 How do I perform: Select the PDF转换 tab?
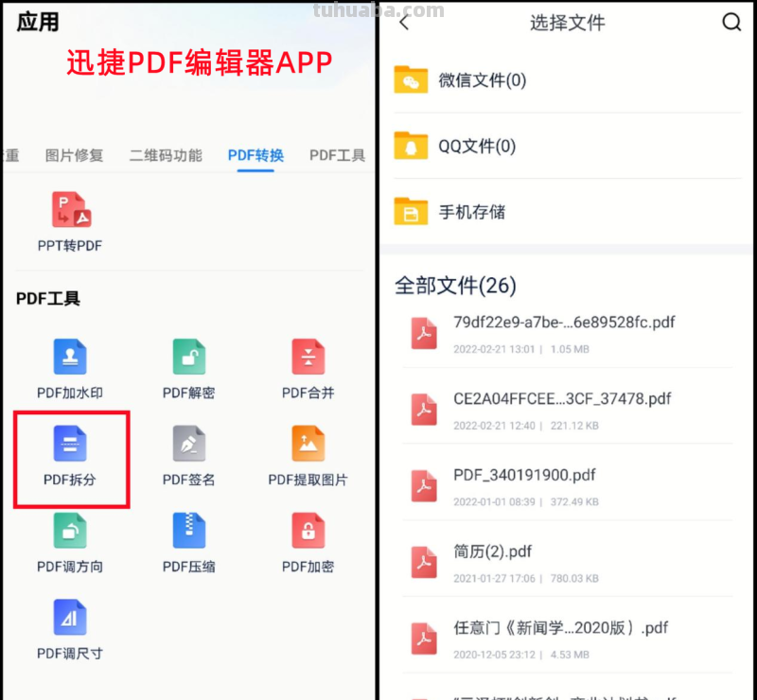255,155
